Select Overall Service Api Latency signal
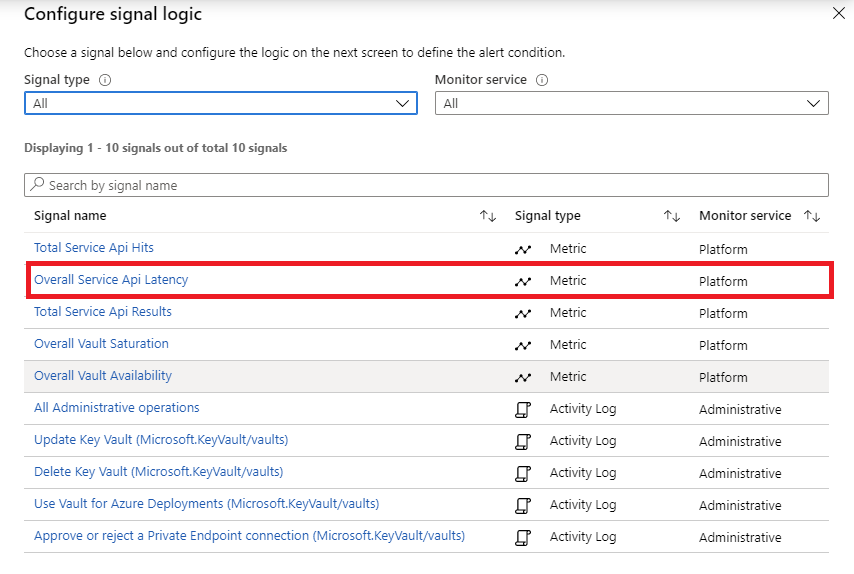 (111, 280)
